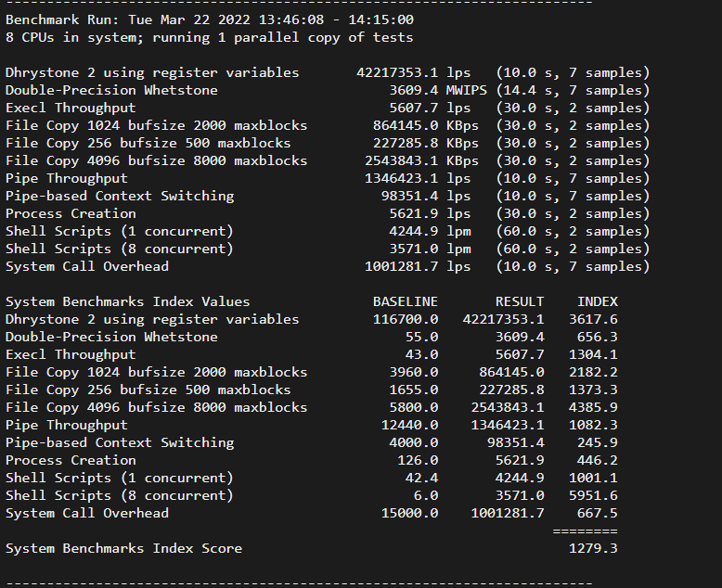Click the INDEX column header
The height and width of the screenshot is (588, 722).
point(598,301)
